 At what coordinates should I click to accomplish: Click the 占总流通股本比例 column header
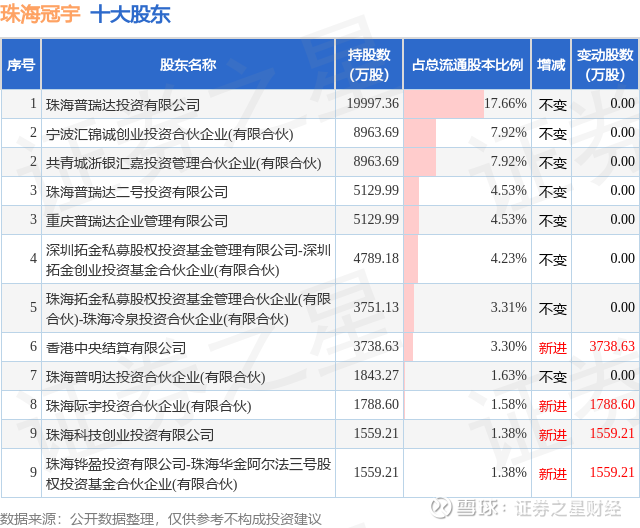(467, 64)
